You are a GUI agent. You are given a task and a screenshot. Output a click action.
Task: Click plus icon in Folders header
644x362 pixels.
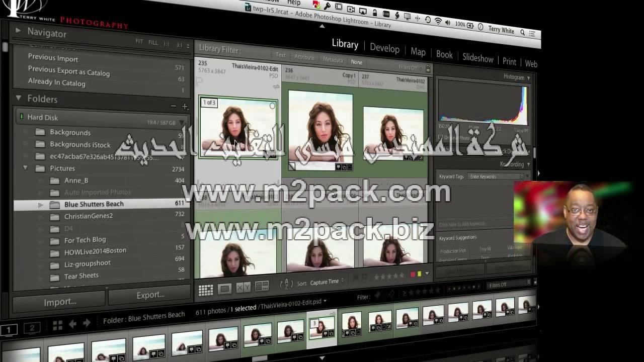pyautogui.click(x=185, y=107)
